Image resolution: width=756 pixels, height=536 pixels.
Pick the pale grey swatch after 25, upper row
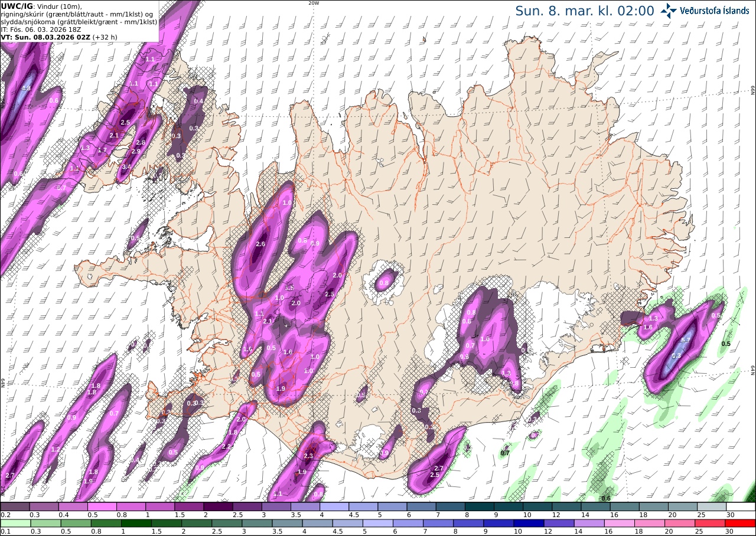(712, 506)
